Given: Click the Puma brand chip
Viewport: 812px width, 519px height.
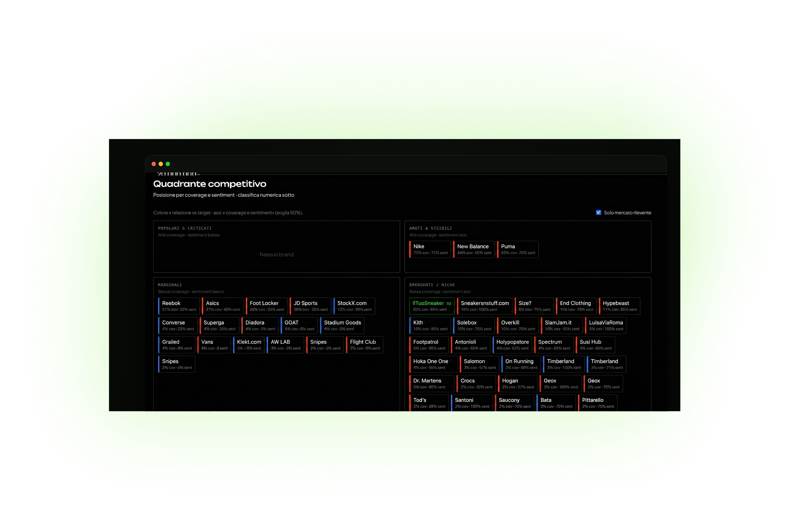Looking at the screenshot, I should point(518,249).
